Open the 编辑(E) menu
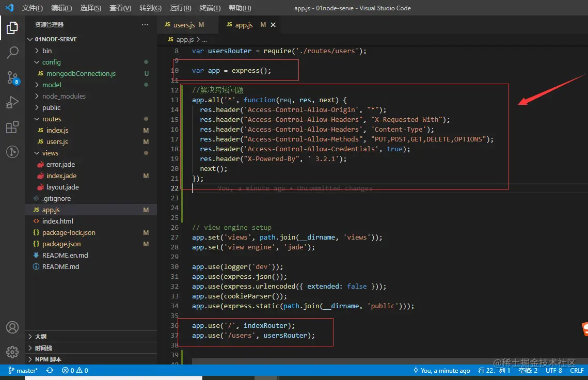 pos(61,8)
